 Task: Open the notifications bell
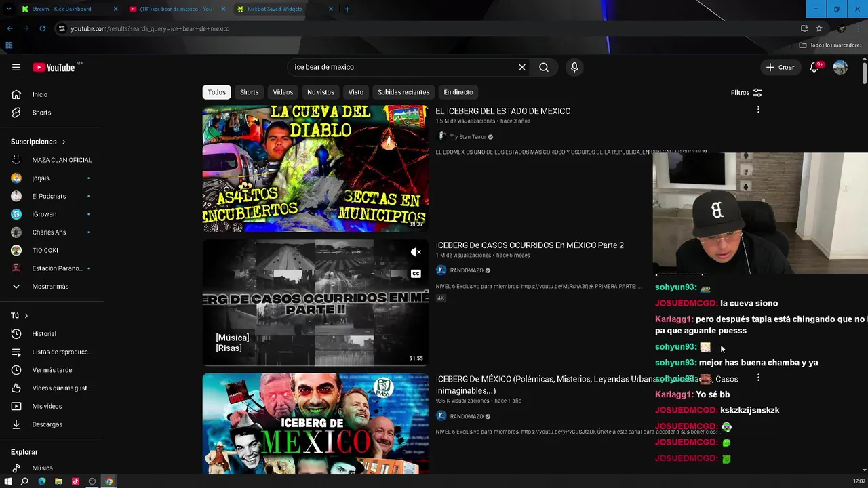(x=814, y=67)
